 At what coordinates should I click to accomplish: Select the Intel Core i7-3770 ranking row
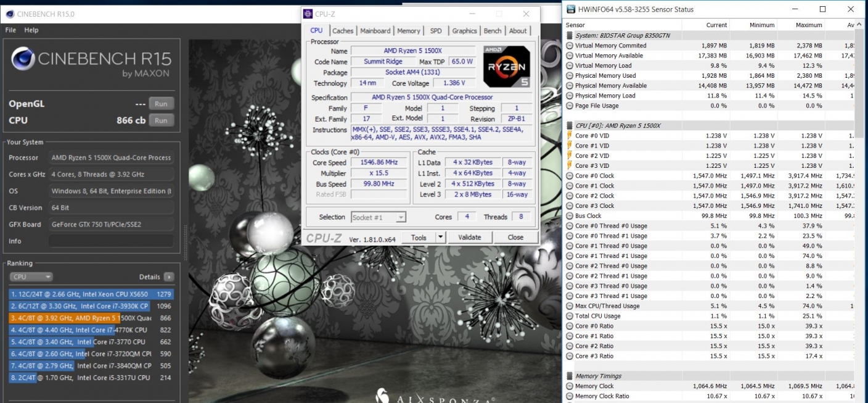point(91,341)
